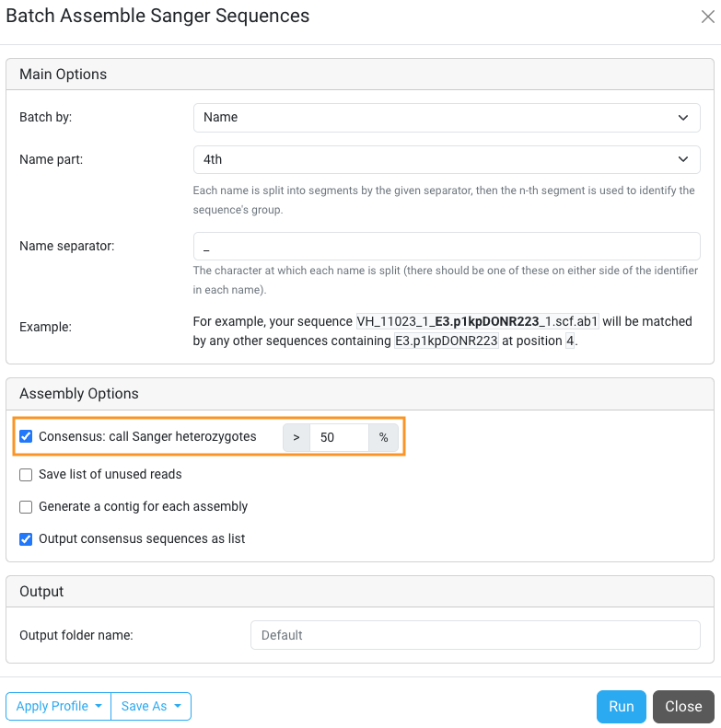
Task: Click the percent sign addon
Action: [384, 438]
